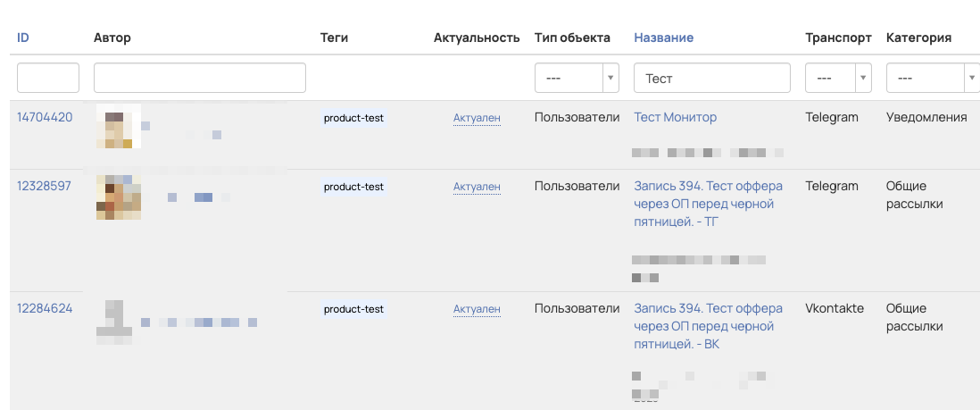Screen dimensions: 980x410
Task: Click Пользователи cell in row 14704420
Action: coord(577,117)
